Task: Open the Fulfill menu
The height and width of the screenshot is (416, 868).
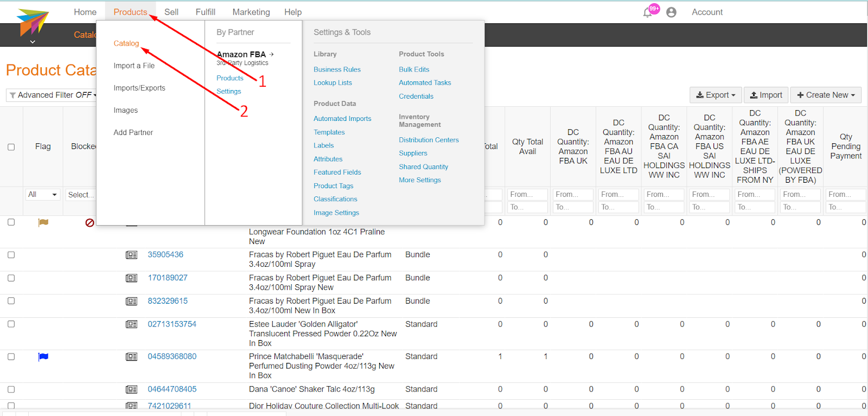Action: click(x=206, y=12)
